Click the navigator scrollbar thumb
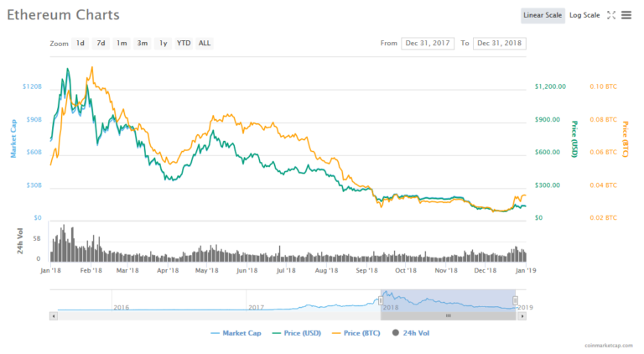 pos(448,315)
